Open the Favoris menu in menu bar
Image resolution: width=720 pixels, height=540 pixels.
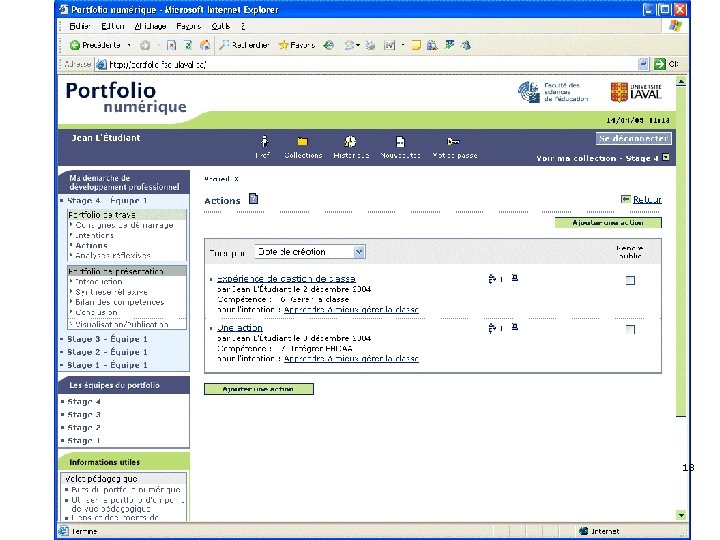click(x=189, y=26)
